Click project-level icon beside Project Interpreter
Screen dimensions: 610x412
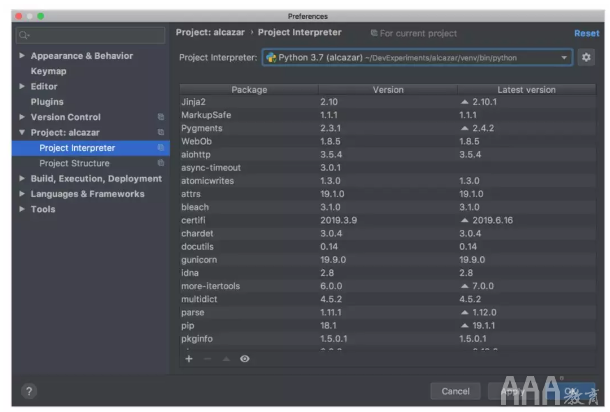point(161,147)
